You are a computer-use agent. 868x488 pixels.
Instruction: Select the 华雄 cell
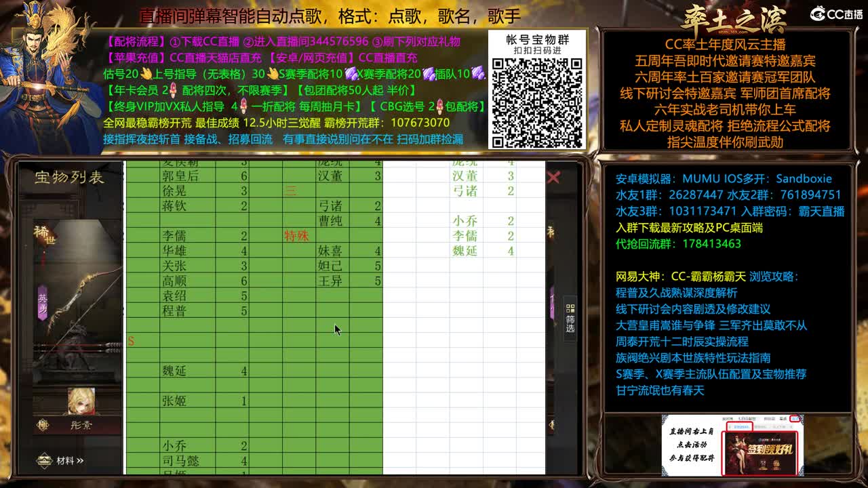click(187, 251)
